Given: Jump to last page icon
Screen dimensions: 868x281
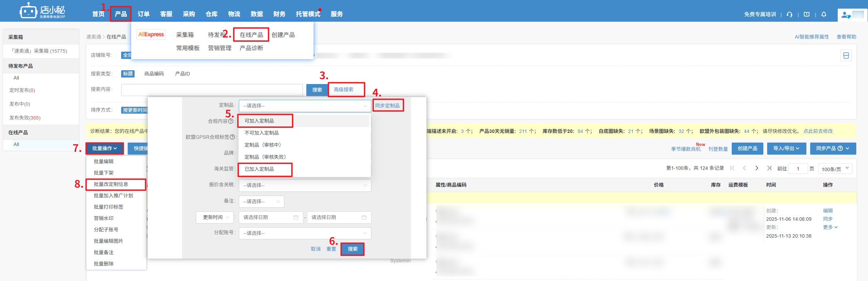Looking at the screenshot, I should 769,168.
